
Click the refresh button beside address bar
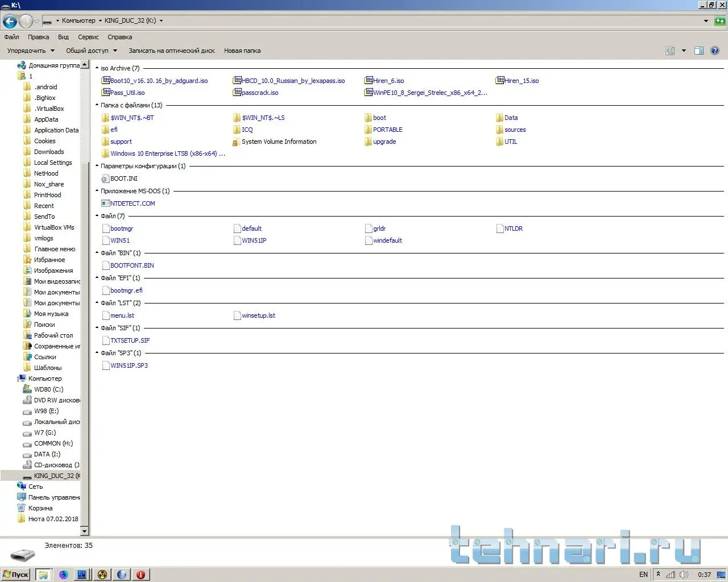pyautogui.click(x=720, y=21)
